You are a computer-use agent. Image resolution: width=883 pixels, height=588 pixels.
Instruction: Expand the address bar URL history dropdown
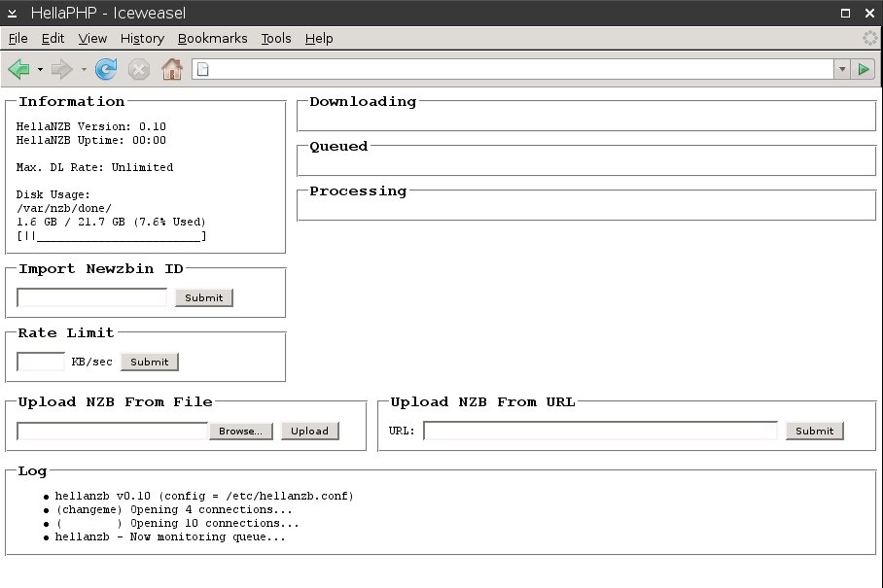coord(842,69)
